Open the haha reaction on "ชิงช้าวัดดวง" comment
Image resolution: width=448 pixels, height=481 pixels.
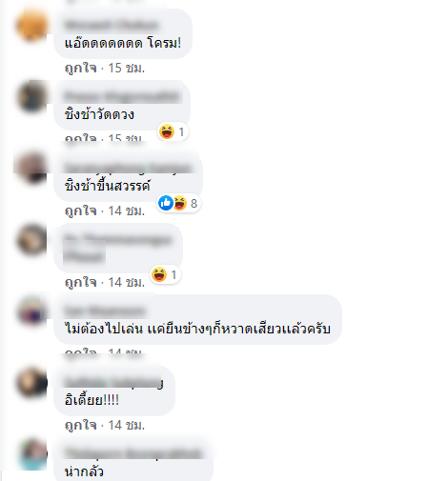[x=167, y=131]
